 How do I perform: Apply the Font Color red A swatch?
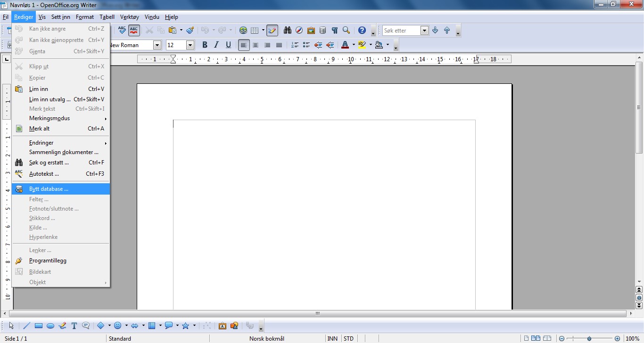(x=345, y=45)
